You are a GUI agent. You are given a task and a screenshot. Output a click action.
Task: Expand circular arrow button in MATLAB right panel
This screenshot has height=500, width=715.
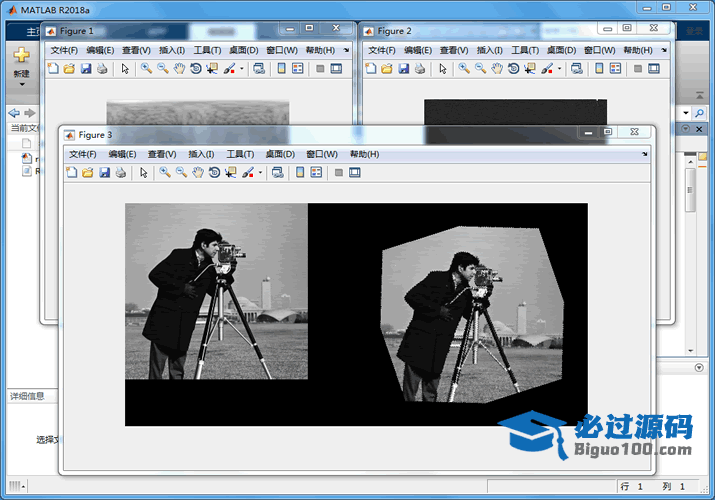(699, 367)
